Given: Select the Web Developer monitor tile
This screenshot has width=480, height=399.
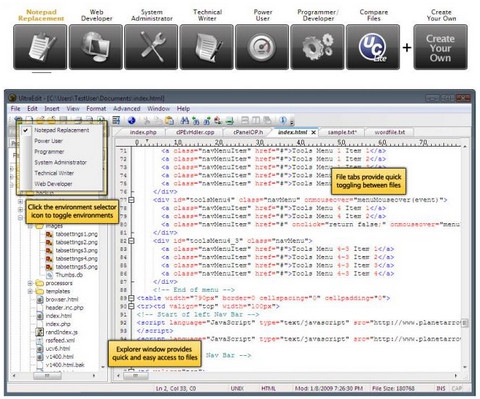Looking at the screenshot, I should pos(96,47).
